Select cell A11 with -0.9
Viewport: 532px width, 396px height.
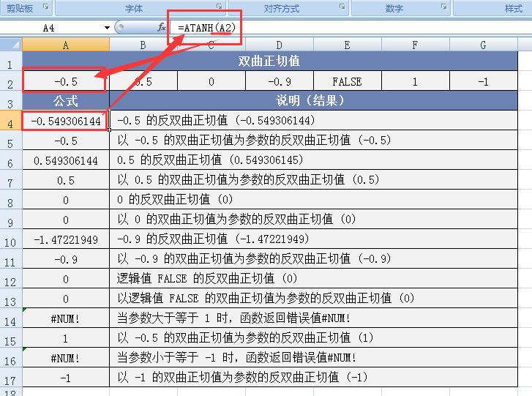[x=66, y=259]
